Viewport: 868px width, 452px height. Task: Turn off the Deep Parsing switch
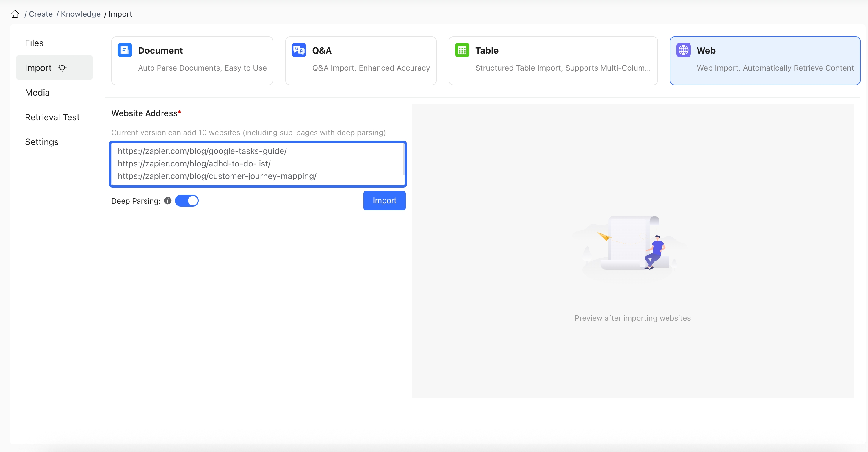point(187,201)
